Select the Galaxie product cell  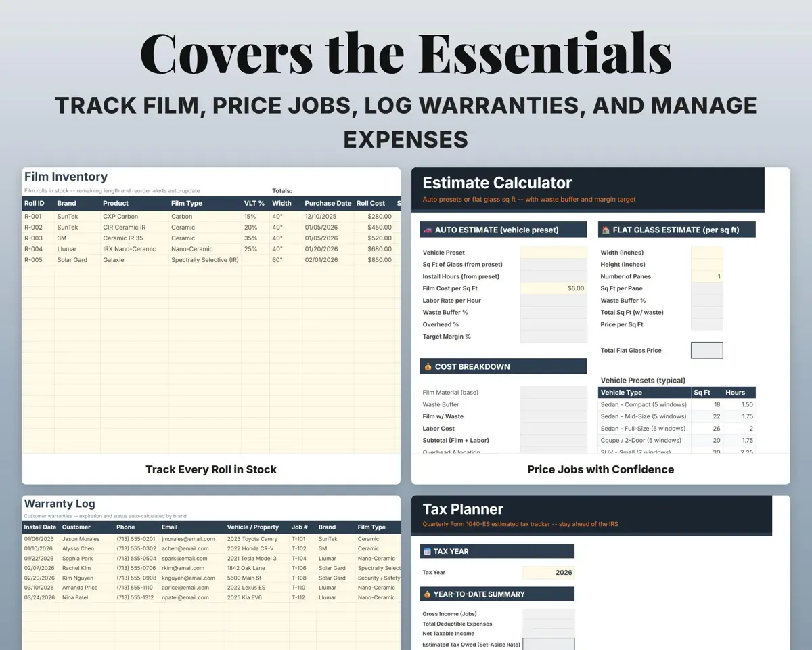tap(135, 260)
